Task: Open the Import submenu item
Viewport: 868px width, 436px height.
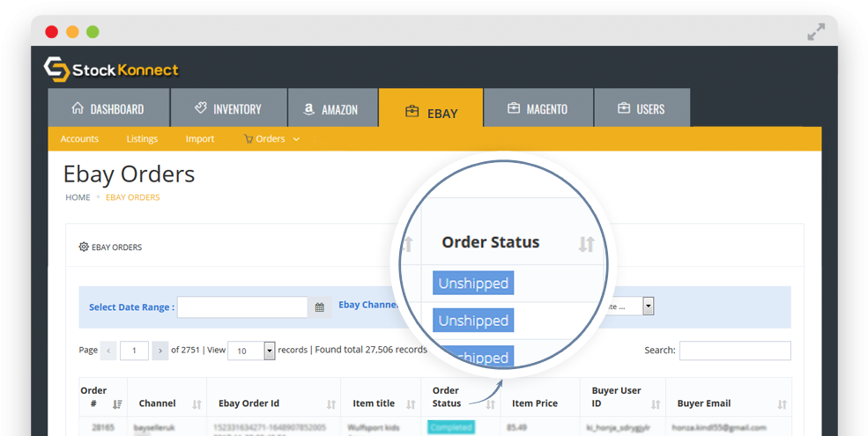Action: [x=200, y=139]
